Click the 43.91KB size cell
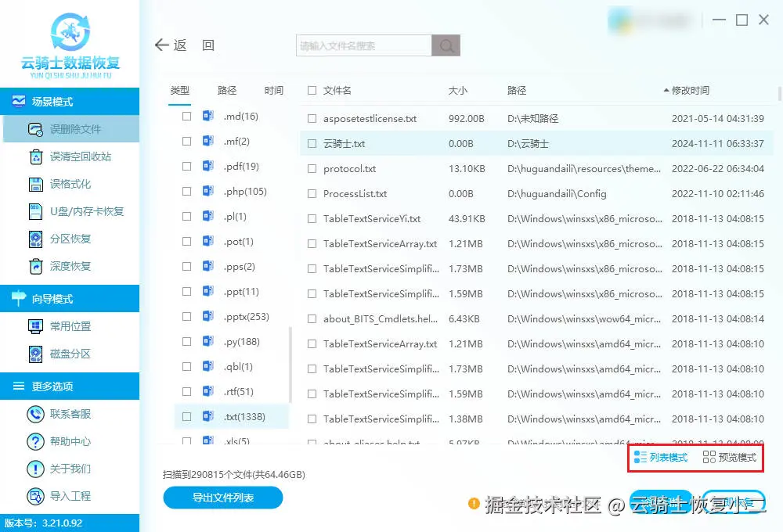Image resolution: width=783 pixels, height=532 pixels. click(x=467, y=218)
